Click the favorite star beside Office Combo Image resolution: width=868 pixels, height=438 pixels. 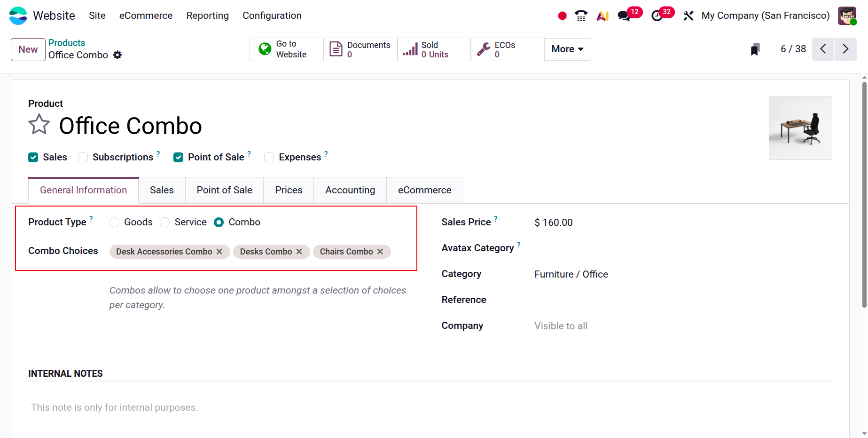tap(39, 125)
